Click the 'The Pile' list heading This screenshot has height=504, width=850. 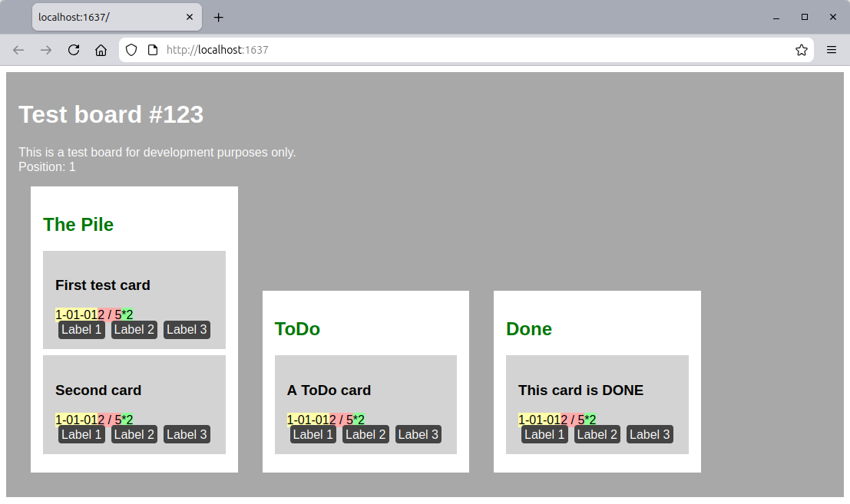(78, 225)
